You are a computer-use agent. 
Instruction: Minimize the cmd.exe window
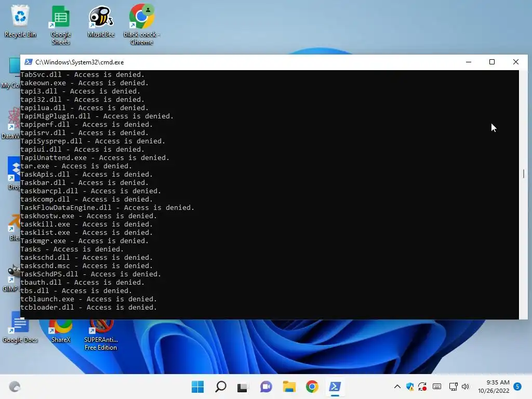469,62
